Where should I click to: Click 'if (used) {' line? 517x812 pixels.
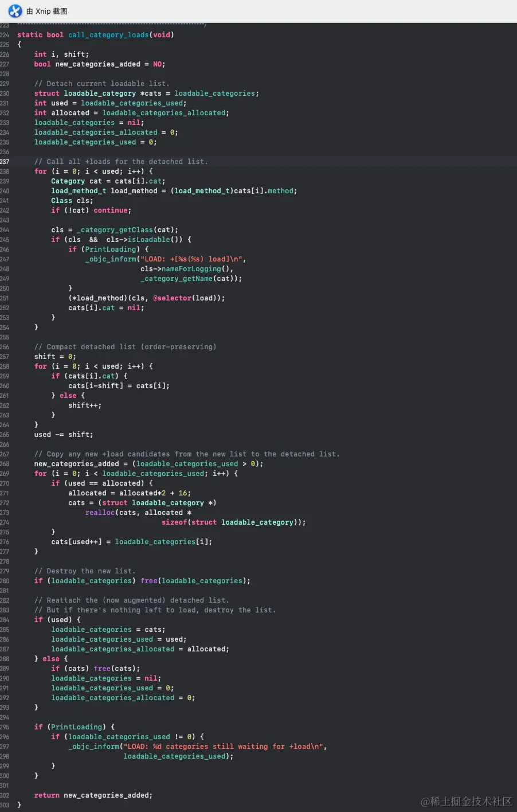coord(57,620)
